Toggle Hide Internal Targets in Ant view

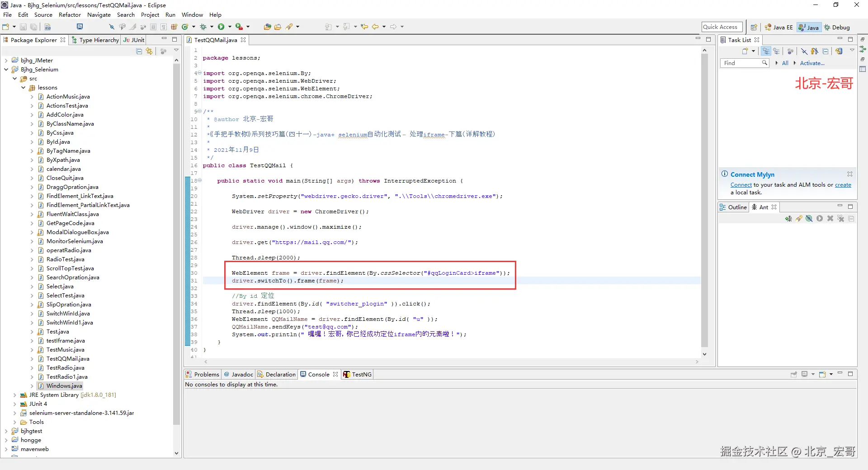pos(809,219)
